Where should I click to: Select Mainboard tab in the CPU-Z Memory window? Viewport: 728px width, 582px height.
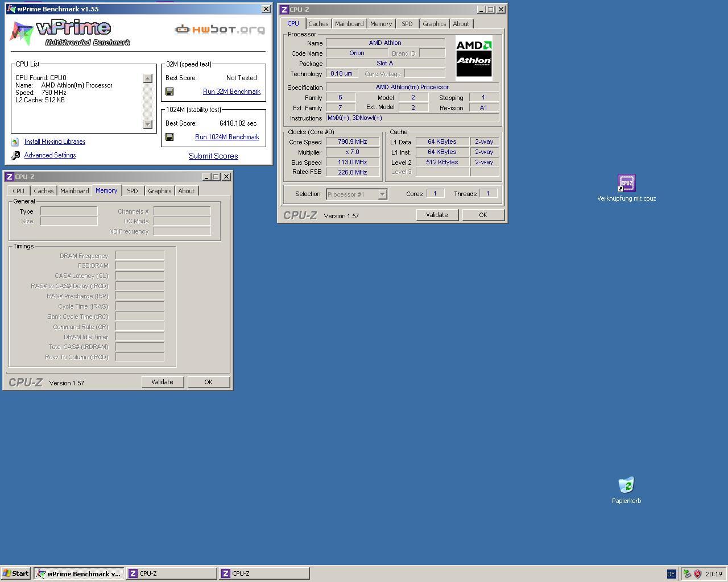coord(75,191)
